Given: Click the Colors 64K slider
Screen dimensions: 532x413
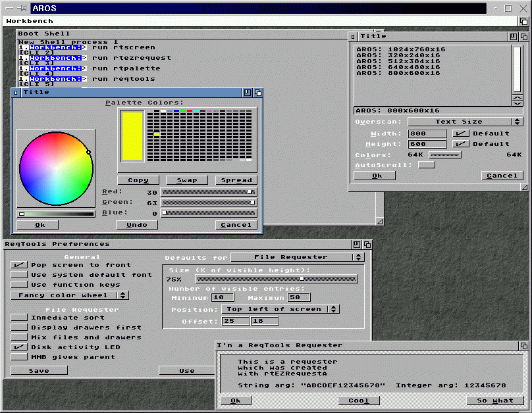Looking at the screenshot, I should [x=445, y=155].
